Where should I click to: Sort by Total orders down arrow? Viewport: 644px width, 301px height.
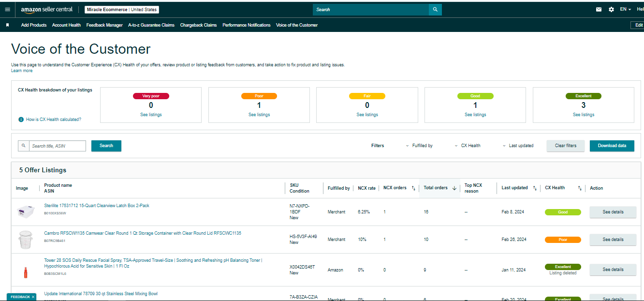click(454, 188)
